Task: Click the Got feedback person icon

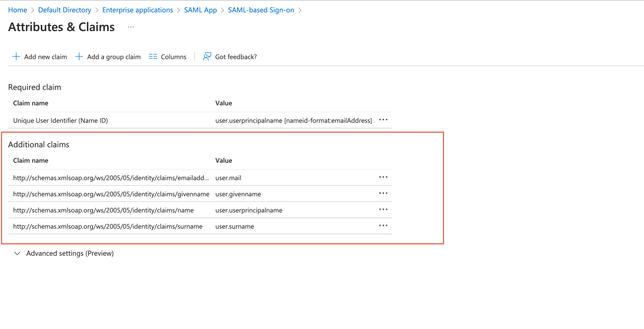Action: [x=207, y=57]
